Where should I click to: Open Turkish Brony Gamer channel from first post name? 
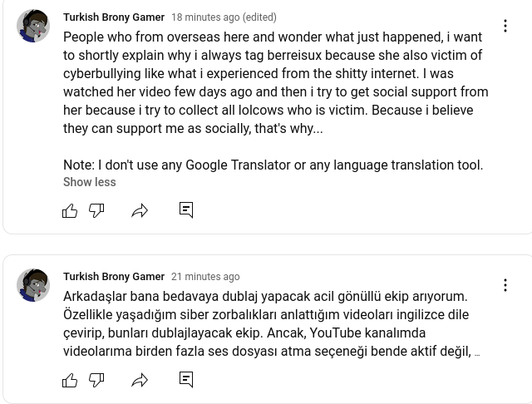tap(114, 17)
